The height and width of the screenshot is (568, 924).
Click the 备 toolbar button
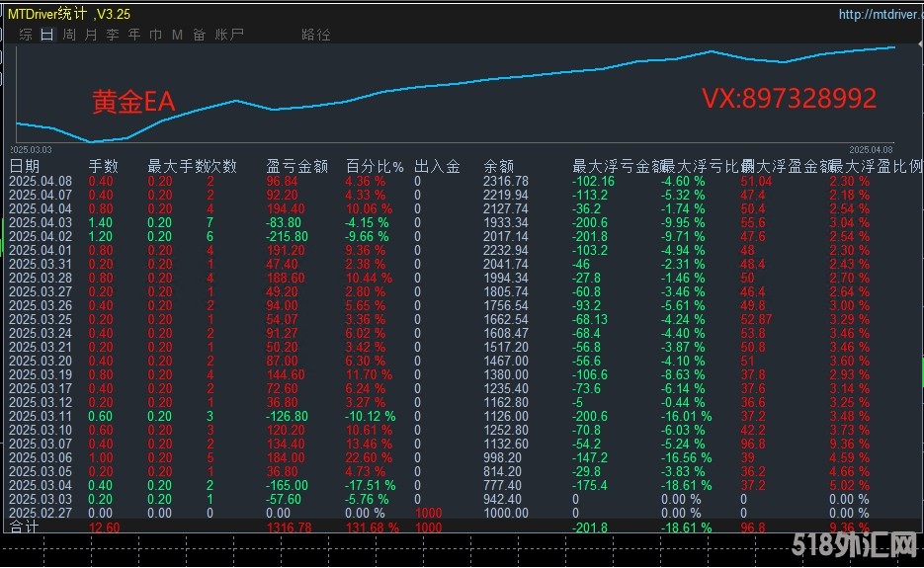coord(200,35)
